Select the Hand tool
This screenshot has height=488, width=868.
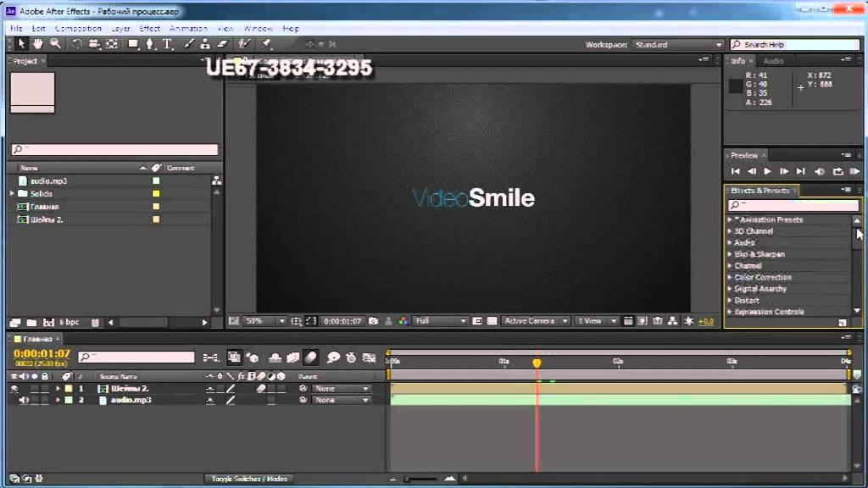point(37,44)
